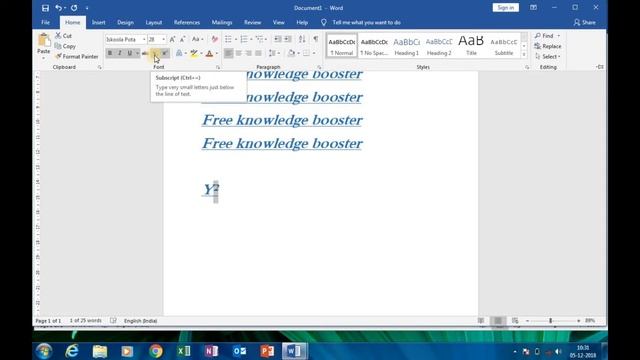Click Text Effects and Typography icon
Image resolution: width=640 pixels, height=360 pixels.
coord(179,53)
